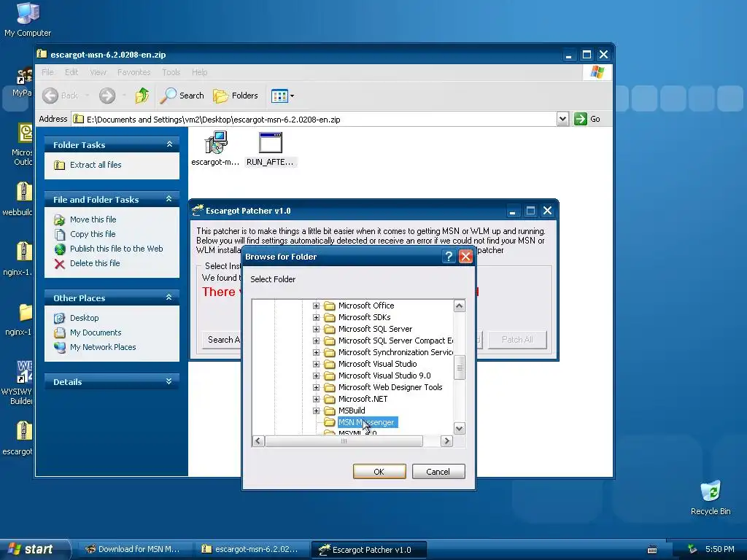This screenshot has height=560, width=747.
Task: Click the Back arrow button
Action: tap(60, 96)
